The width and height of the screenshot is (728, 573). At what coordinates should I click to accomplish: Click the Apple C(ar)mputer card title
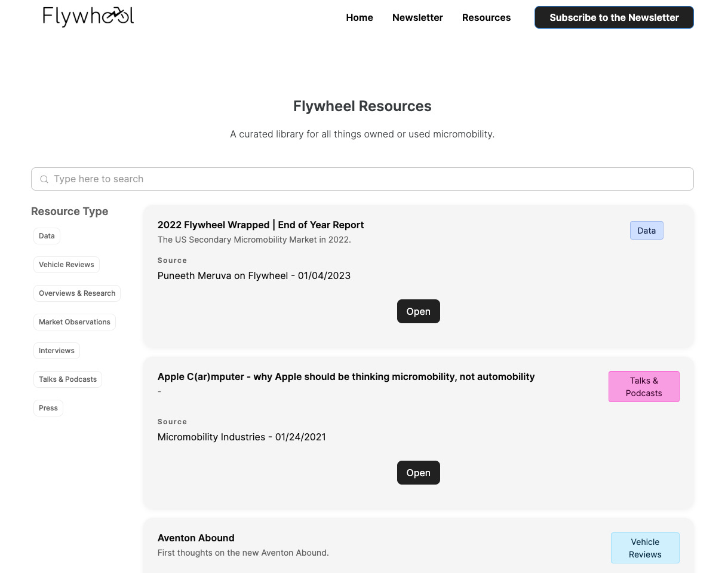point(346,377)
